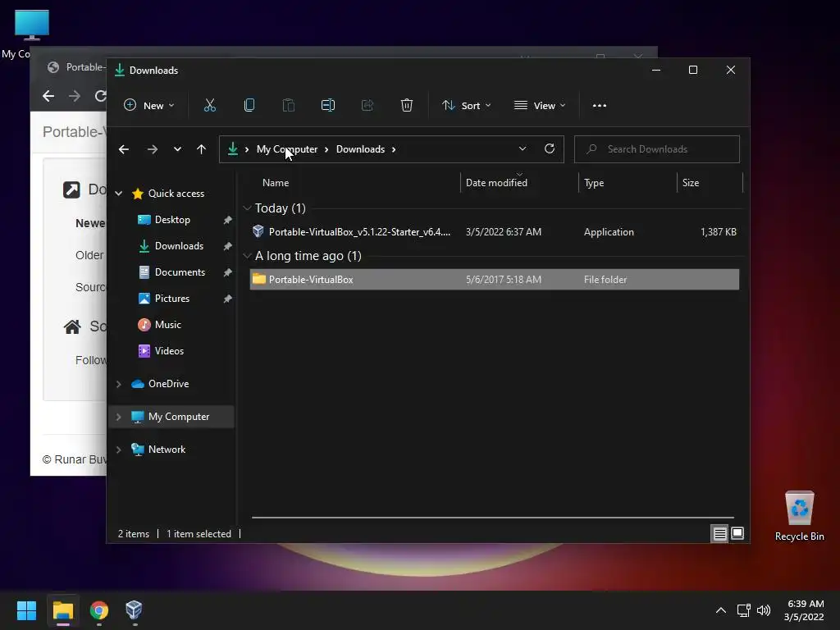Click the Older link in Chrome window
The height and width of the screenshot is (630, 840).
point(89,255)
